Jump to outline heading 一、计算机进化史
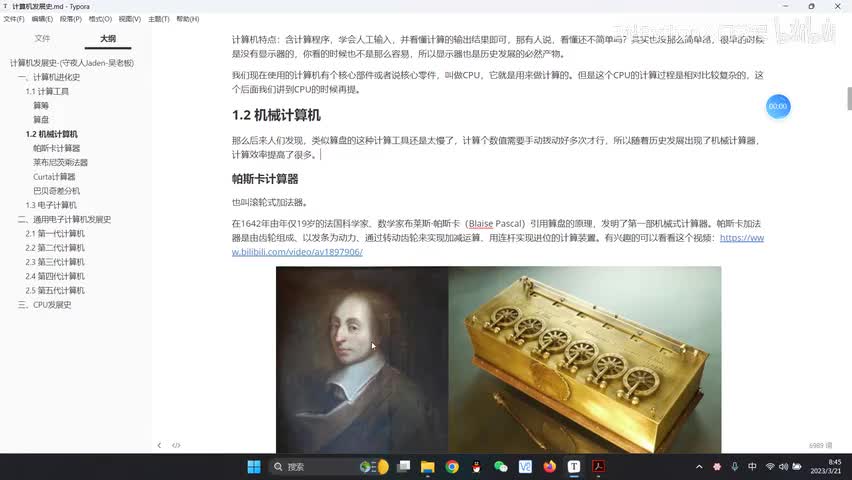 point(49,77)
